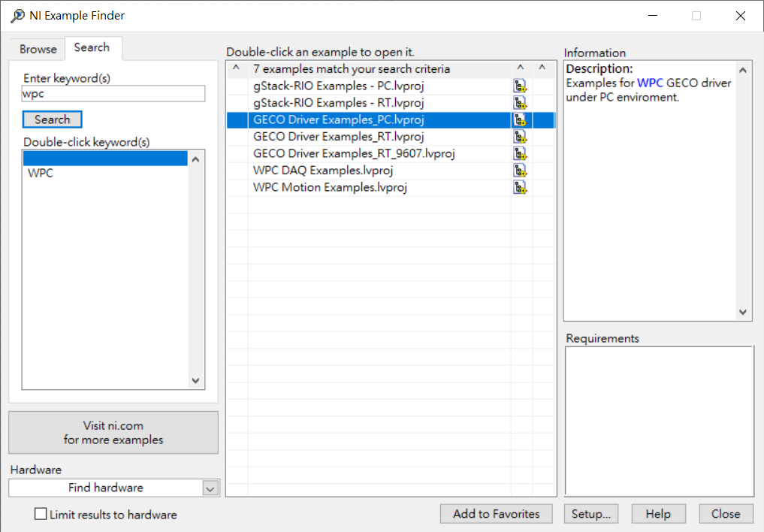Enable the Limit results to hardware checkbox
Viewport: 764px width, 532px height.
(39, 514)
